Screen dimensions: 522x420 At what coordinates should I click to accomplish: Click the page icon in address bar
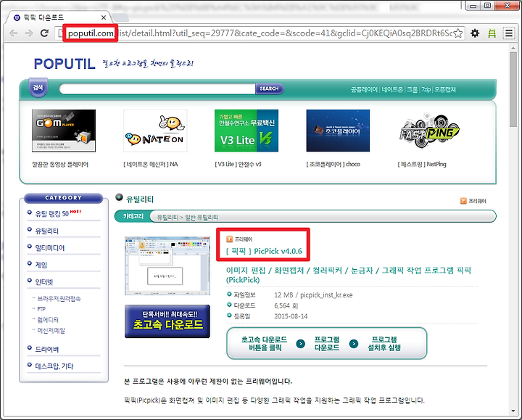(61, 33)
